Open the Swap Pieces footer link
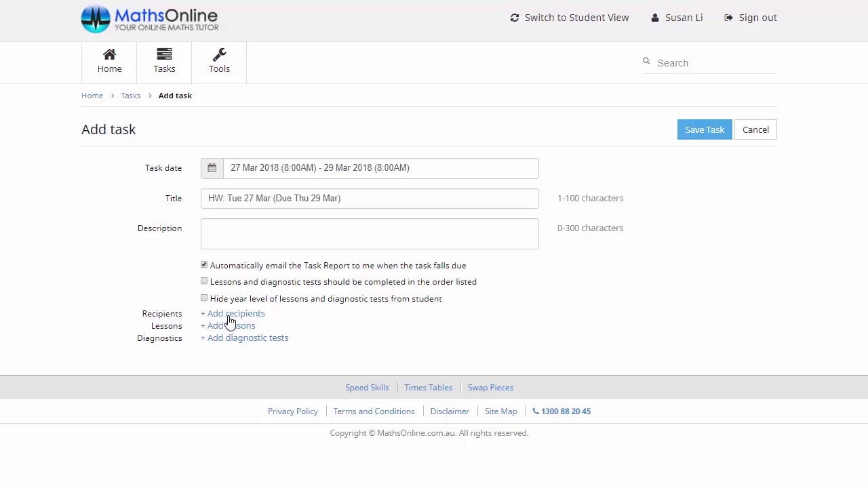 click(490, 388)
